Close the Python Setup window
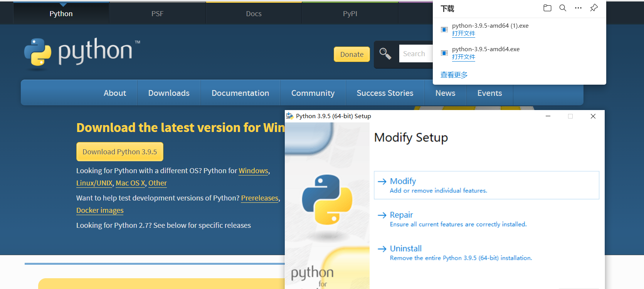The width and height of the screenshot is (644, 289). 593,116
